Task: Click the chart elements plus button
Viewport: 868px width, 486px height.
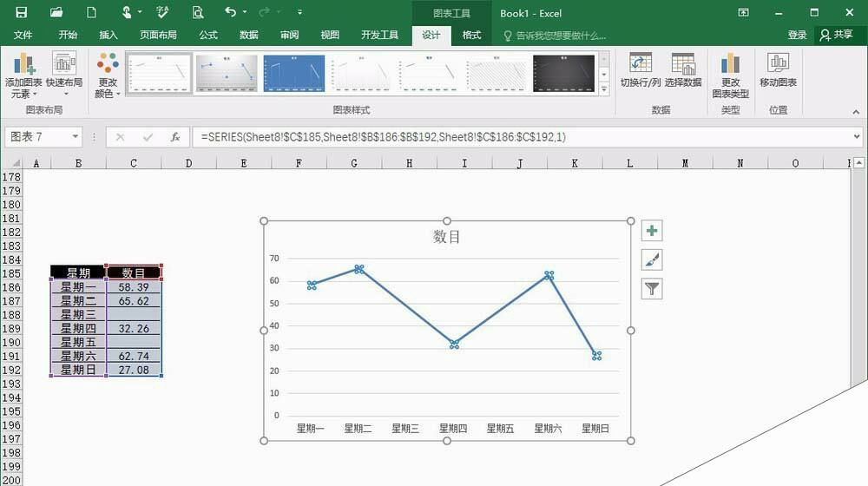Action: click(652, 231)
